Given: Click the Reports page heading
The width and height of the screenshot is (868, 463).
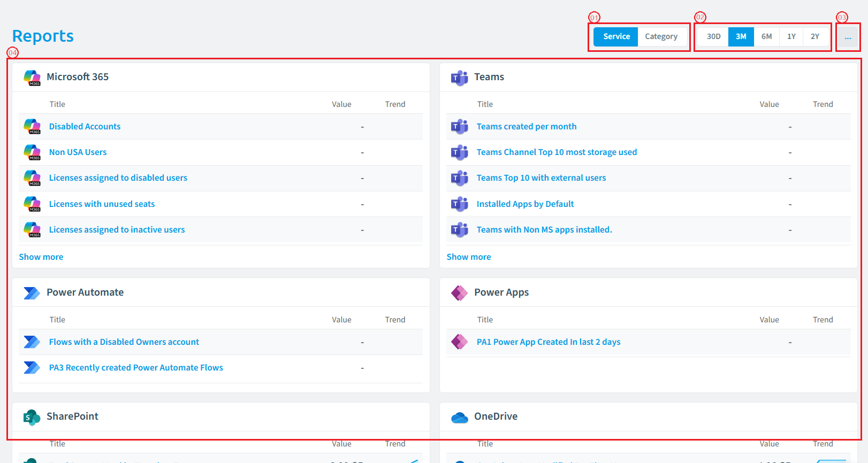Looking at the screenshot, I should [43, 36].
